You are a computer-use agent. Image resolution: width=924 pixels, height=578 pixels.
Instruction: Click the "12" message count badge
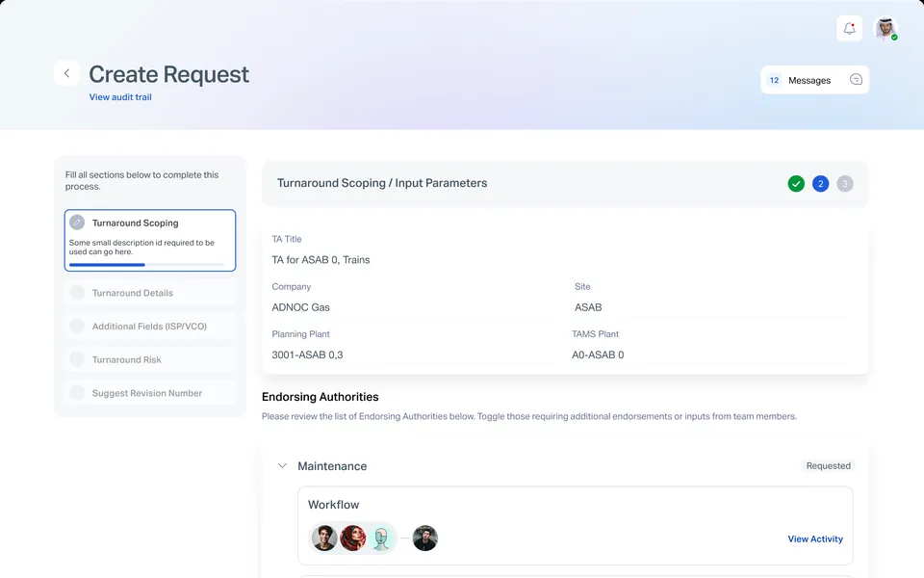tap(774, 80)
